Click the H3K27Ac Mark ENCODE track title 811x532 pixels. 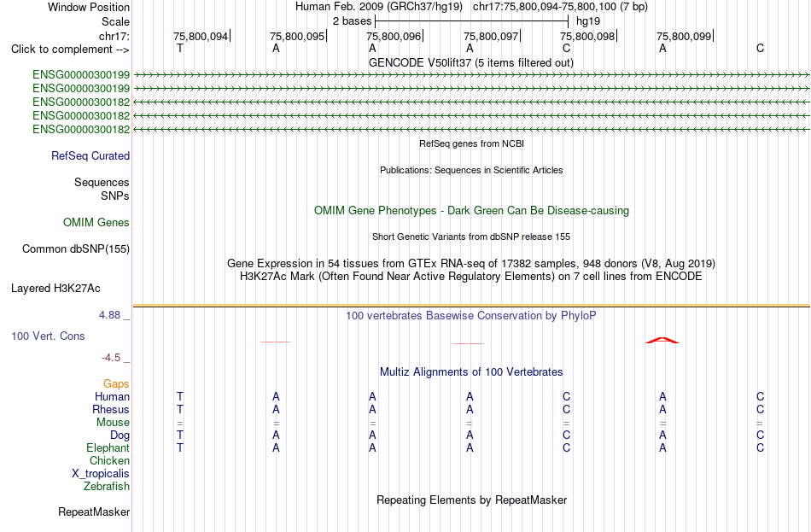(x=470, y=277)
